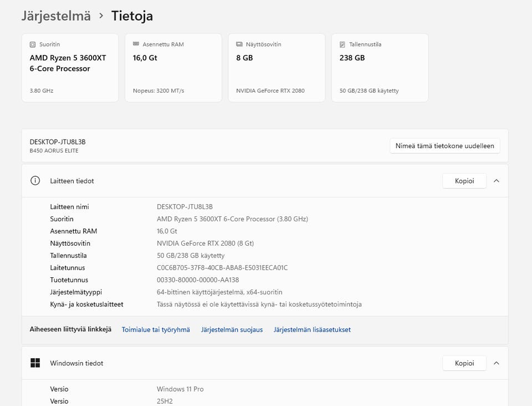
Task: Collapse the Laitteen tiedot section
Action: (x=497, y=181)
